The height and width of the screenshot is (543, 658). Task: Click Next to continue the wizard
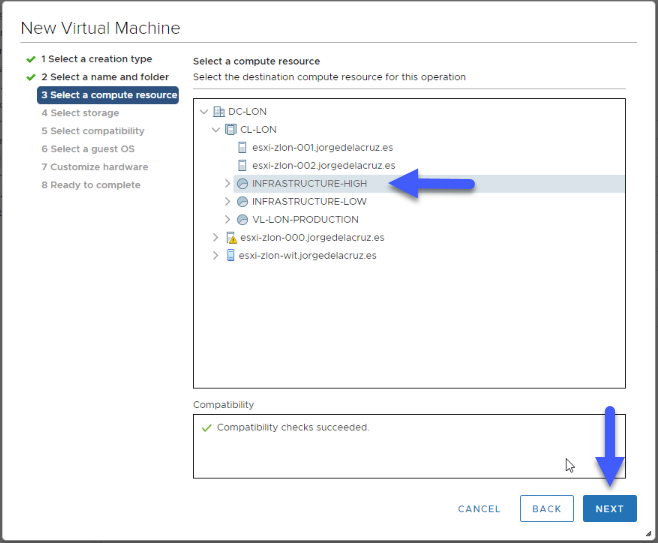click(609, 509)
